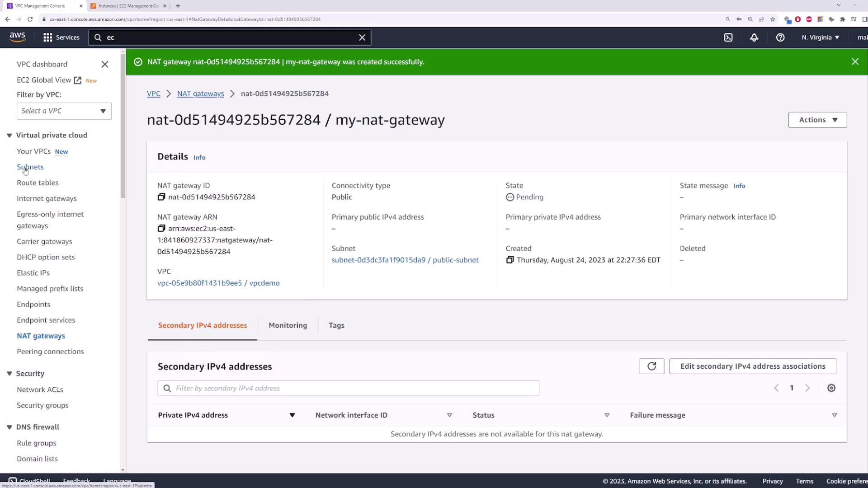Dismiss the green success banner
This screenshot has width=868, height=488.
pyautogui.click(x=855, y=62)
